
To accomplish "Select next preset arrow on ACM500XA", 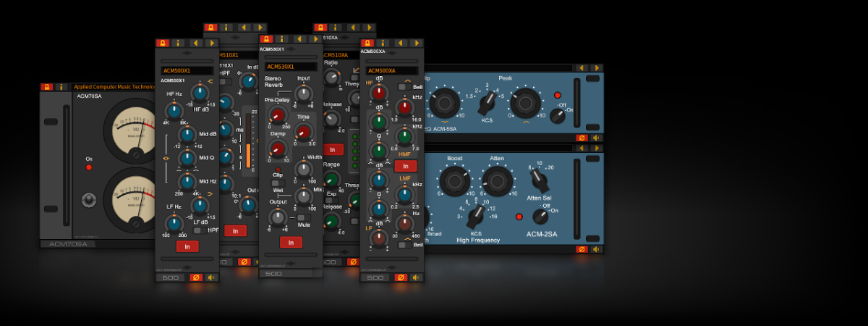I will [417, 43].
